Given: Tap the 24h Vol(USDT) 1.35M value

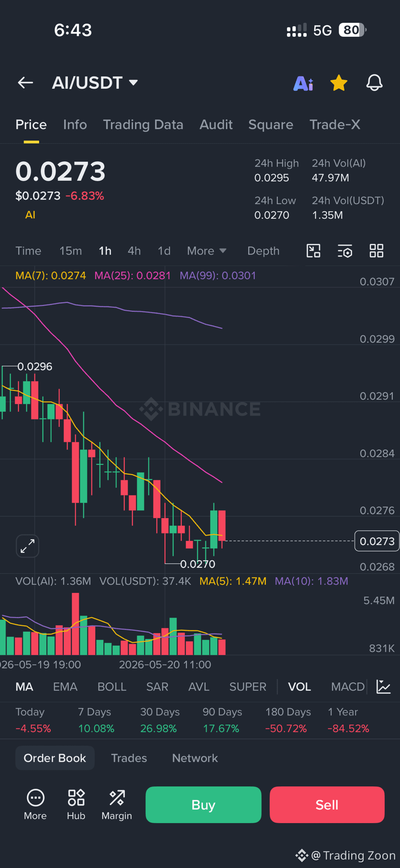Looking at the screenshot, I should tap(328, 215).
